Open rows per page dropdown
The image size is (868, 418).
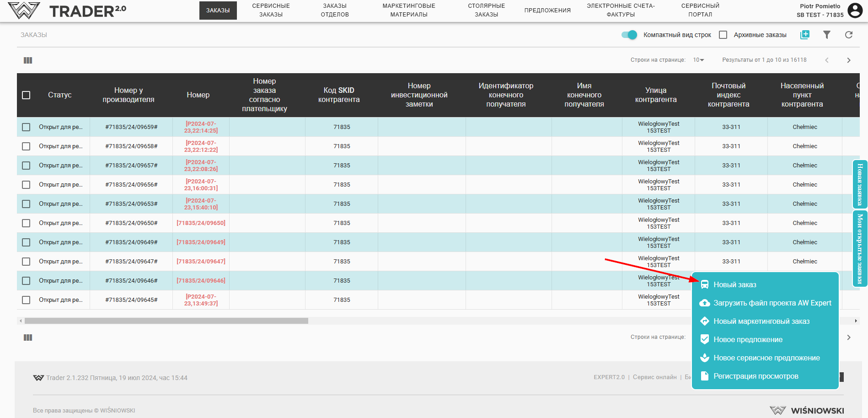point(698,60)
